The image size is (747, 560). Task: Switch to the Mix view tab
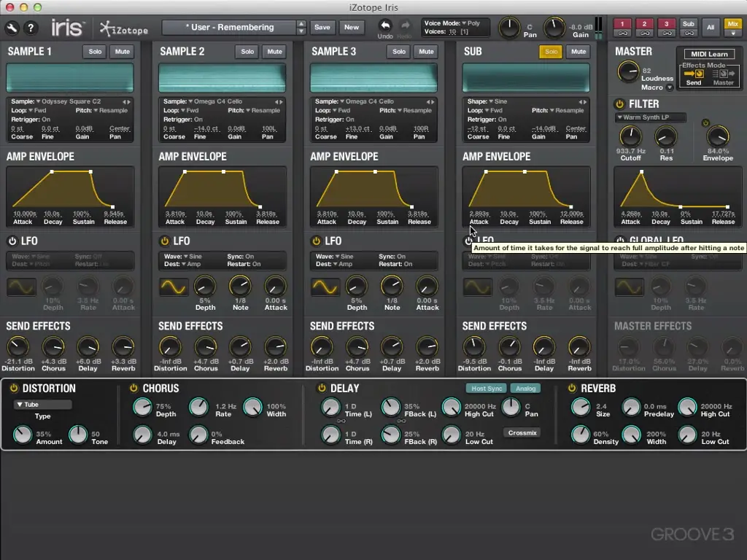point(732,24)
